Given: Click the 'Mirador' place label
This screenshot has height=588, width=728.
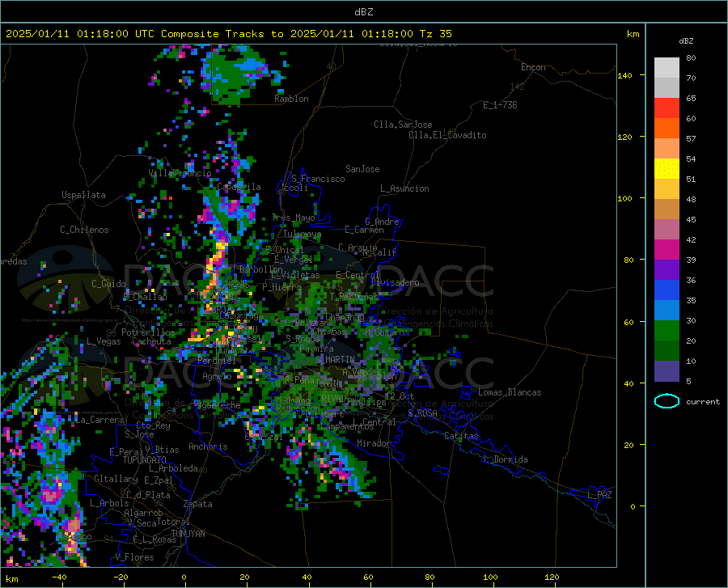Looking at the screenshot, I should pos(374,443).
